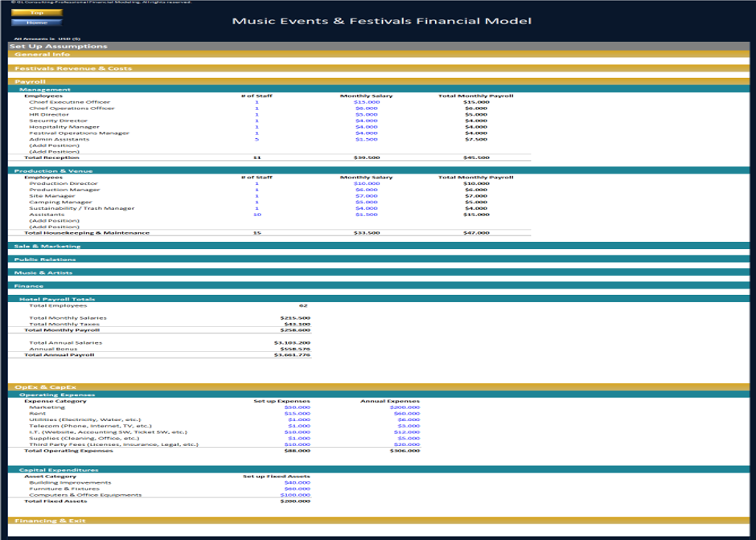The image size is (756, 540).
Task: Select Furniture & Fixtures value $60.000
Action: pos(297,489)
